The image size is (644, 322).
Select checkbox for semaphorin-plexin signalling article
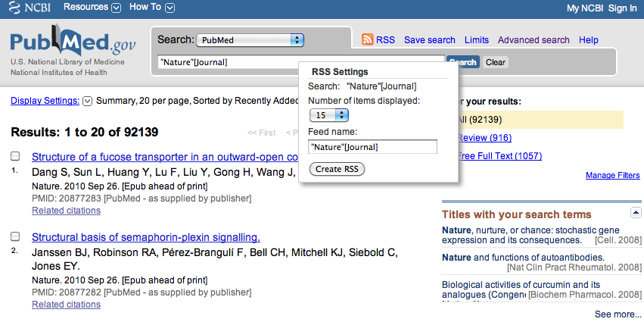15,236
